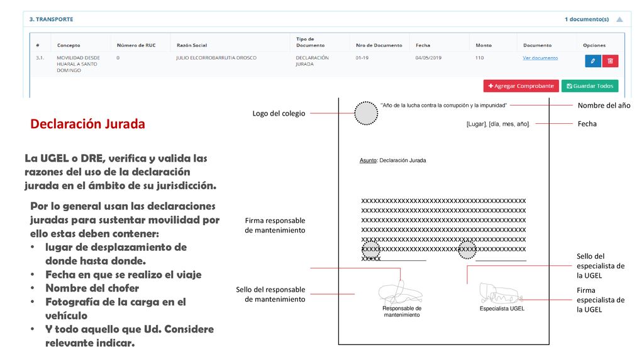Click the 'Fecha' column header
The image size is (644, 362).
(423, 45)
